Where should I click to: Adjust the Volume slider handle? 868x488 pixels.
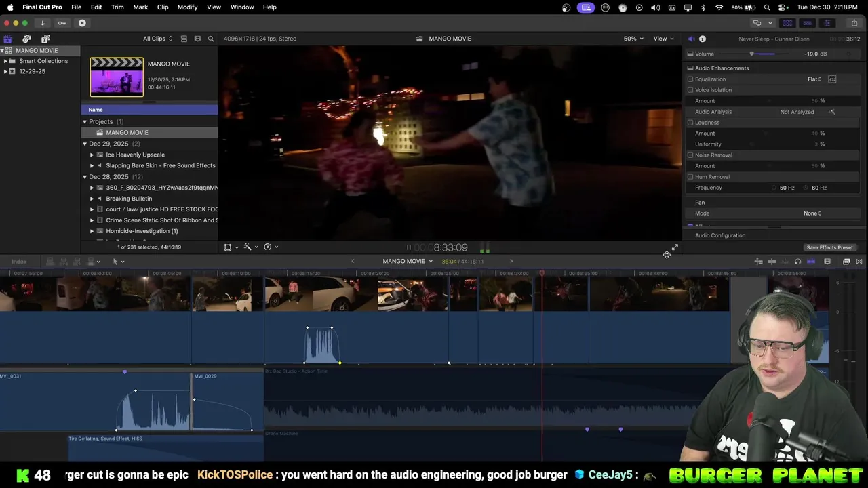pyautogui.click(x=751, y=54)
